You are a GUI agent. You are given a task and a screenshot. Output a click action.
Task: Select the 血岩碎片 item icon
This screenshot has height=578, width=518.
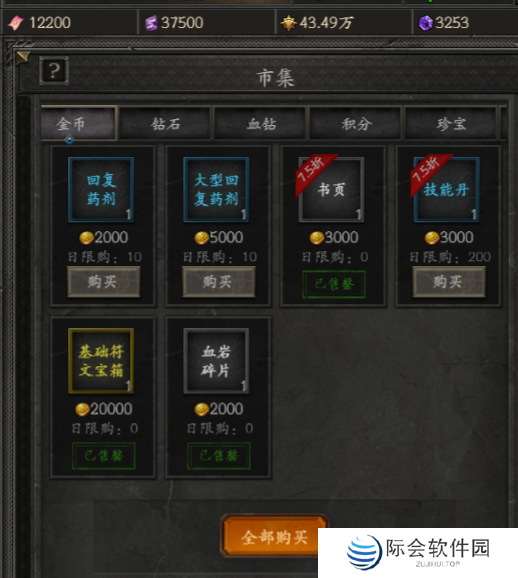tap(216, 361)
